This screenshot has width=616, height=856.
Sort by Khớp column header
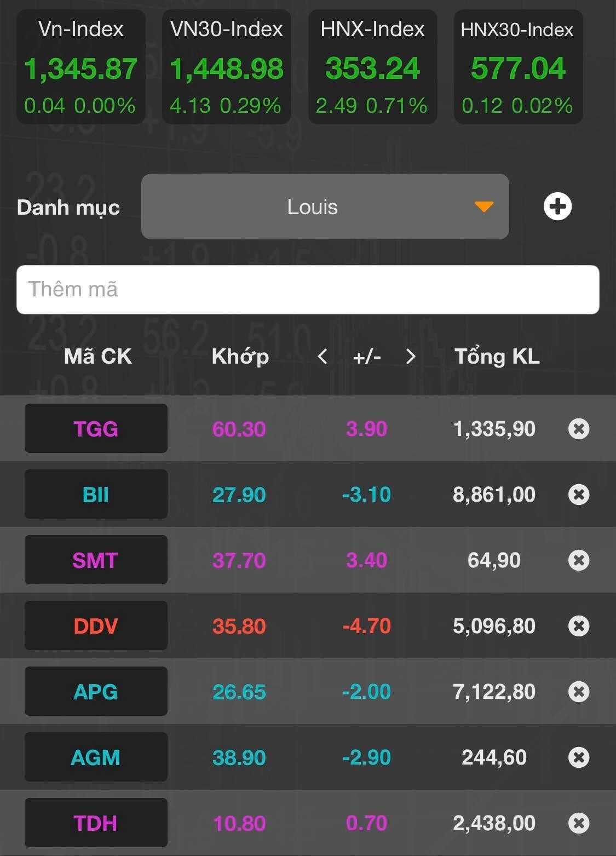tap(240, 357)
